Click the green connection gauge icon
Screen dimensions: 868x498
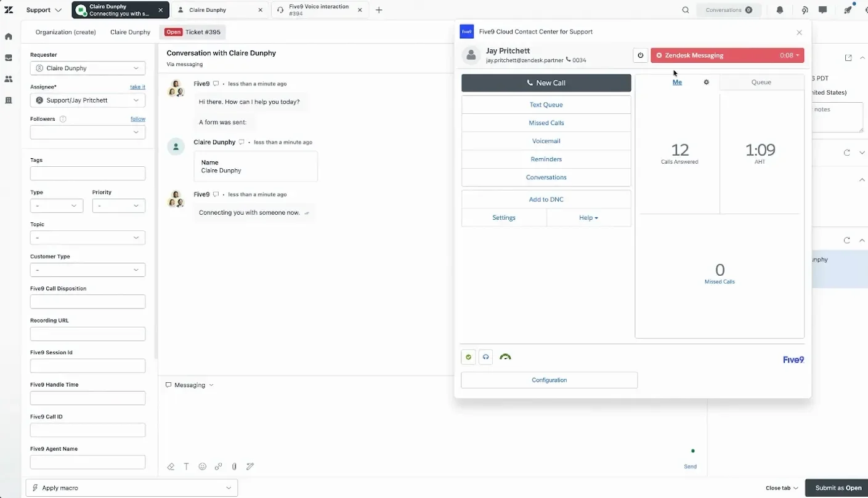[x=505, y=357]
